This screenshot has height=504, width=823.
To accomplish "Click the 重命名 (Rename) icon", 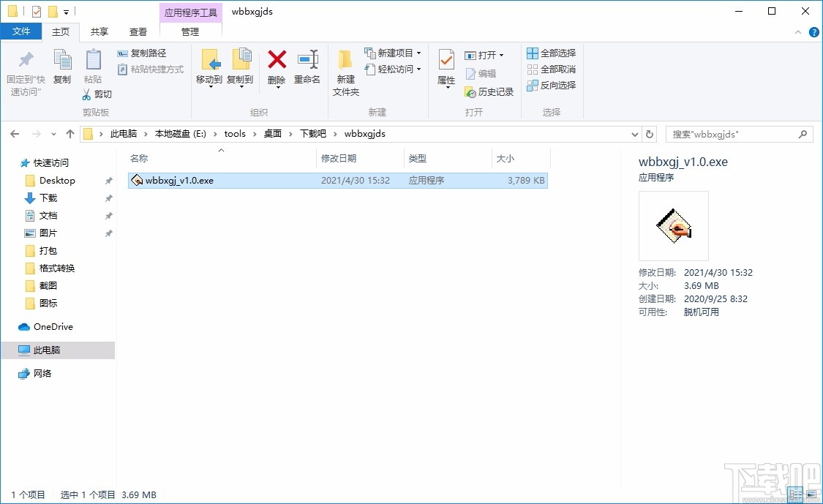I will pyautogui.click(x=308, y=67).
